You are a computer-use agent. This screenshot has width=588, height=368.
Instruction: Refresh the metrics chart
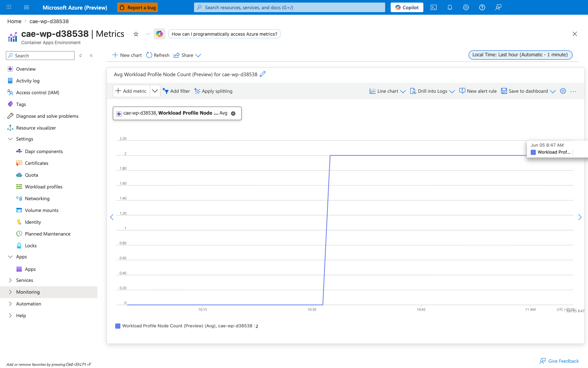coord(158,55)
